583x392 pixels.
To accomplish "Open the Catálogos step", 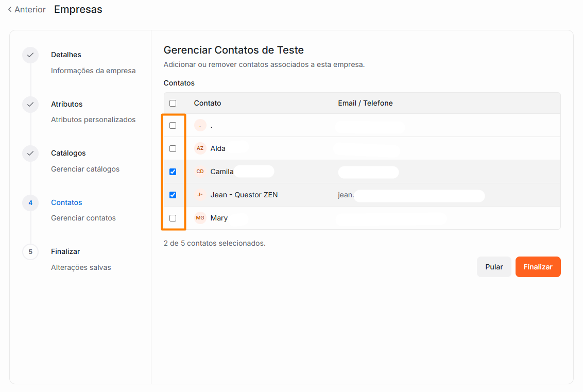I will 68,153.
